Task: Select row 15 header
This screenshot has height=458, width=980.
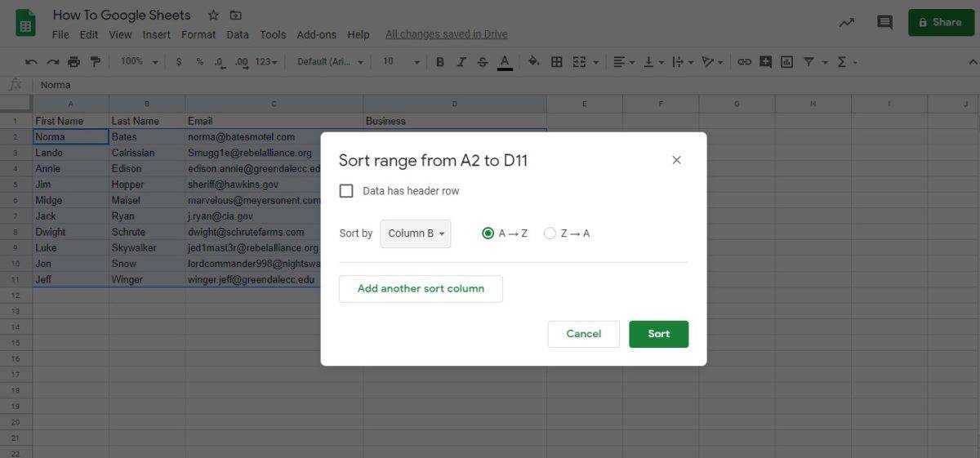Action: pyautogui.click(x=16, y=342)
